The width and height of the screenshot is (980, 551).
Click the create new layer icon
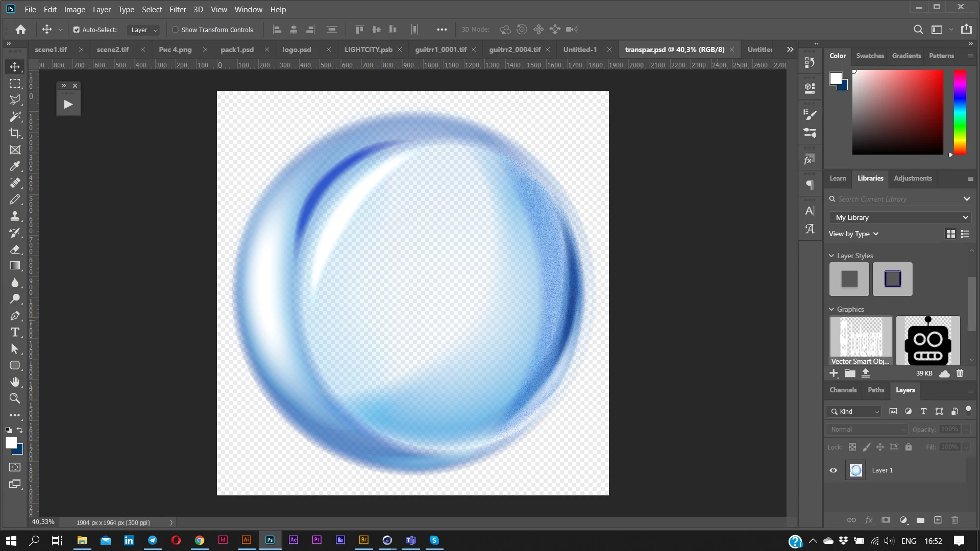point(938,520)
